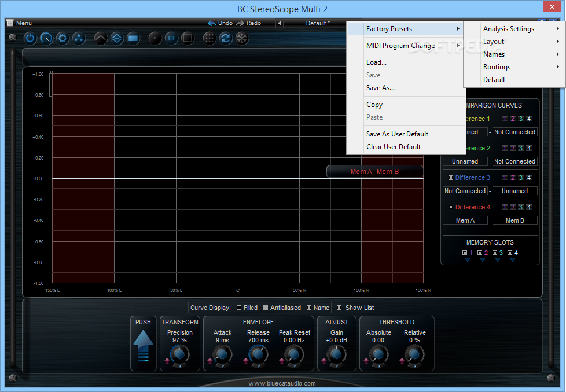
Task: Toggle the Show List checkbox
Action: click(x=339, y=308)
